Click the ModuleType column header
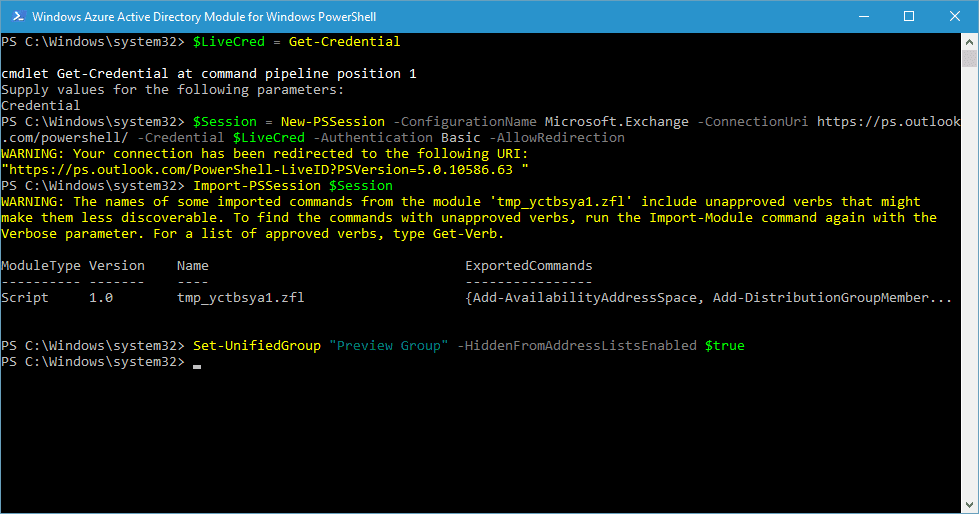Viewport: 979px width, 514px height. click(41, 265)
